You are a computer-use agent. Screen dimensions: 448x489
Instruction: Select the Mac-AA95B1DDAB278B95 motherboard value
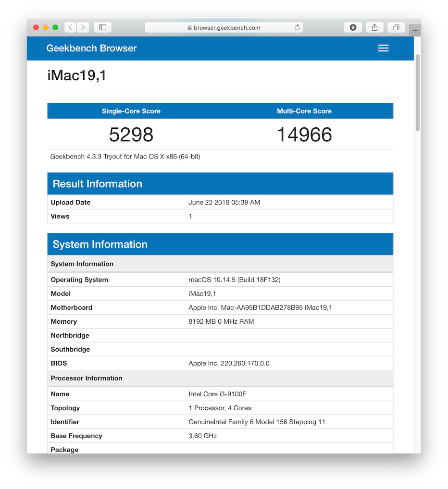[x=260, y=307]
